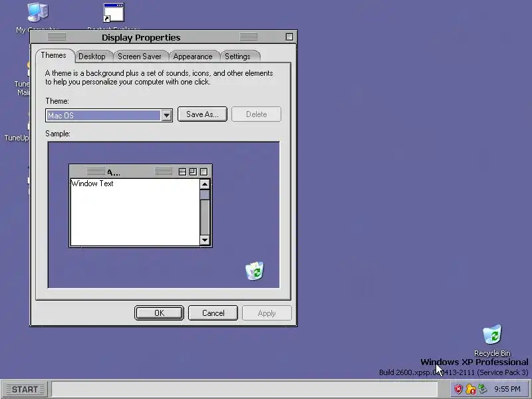Screen dimensions: 532x399
Task: Open the START menu button
Action: pyautogui.click(x=25, y=390)
